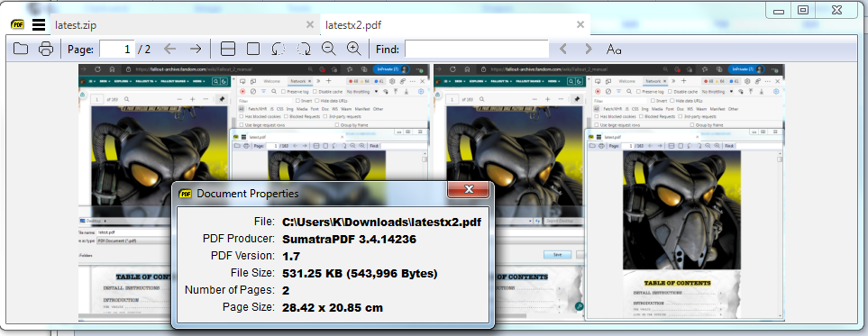Go to previous page arrow
Screen dimensions: 868x336
pyautogui.click(x=170, y=49)
